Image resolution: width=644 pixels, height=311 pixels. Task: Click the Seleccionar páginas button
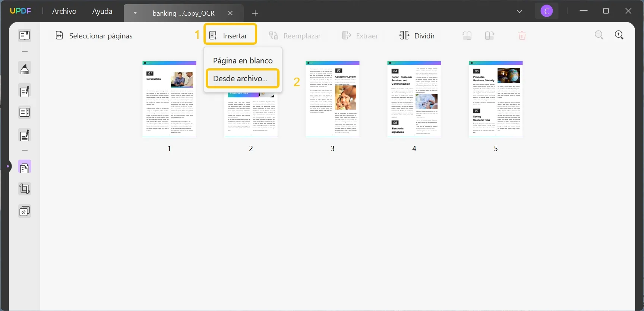(x=94, y=36)
